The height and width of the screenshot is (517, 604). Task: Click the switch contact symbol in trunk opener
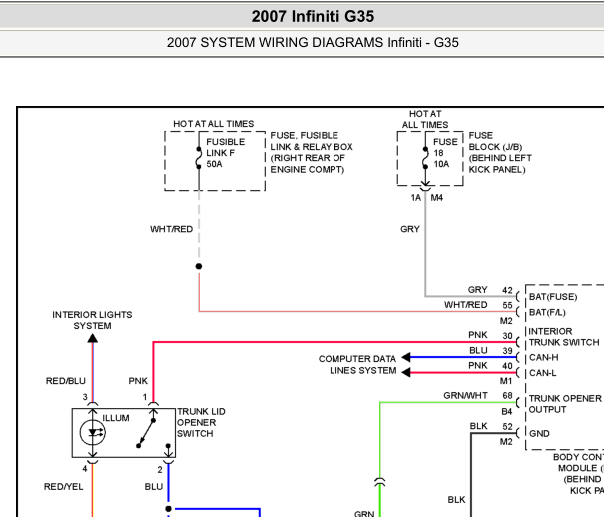click(x=146, y=433)
